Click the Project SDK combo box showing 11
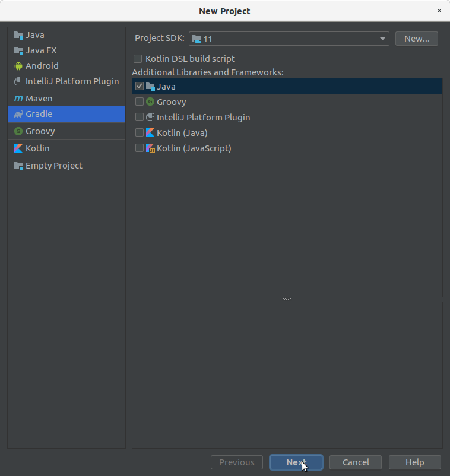450x476 pixels. pyautogui.click(x=289, y=39)
